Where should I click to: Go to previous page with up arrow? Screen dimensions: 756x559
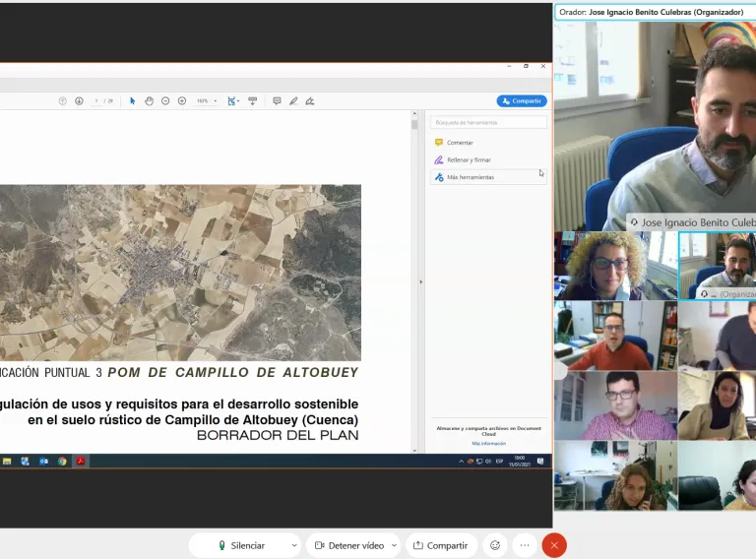63,100
